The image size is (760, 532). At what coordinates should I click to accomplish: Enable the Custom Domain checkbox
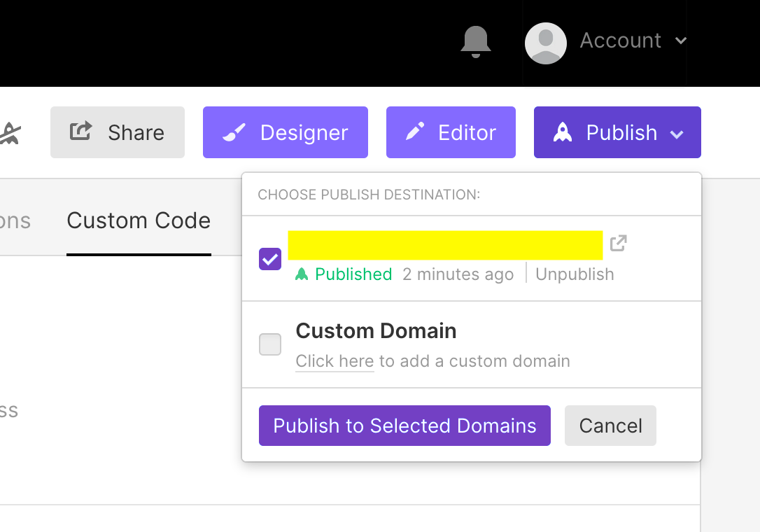(x=270, y=344)
